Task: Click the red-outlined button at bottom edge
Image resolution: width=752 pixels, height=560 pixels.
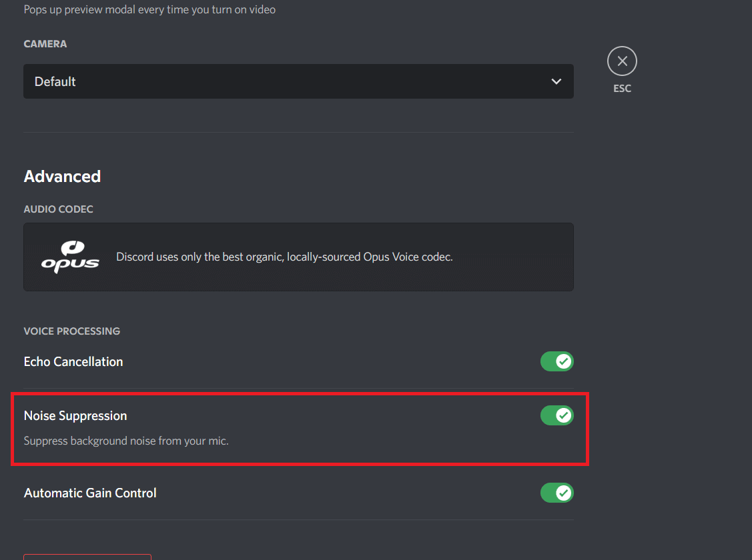Action: [x=87, y=557]
